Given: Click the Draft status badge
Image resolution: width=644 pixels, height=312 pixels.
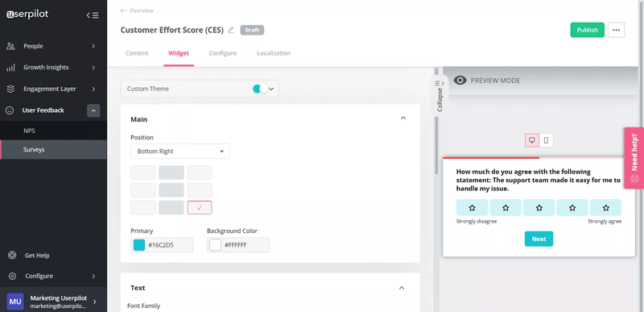Looking at the screenshot, I should pos(252,30).
